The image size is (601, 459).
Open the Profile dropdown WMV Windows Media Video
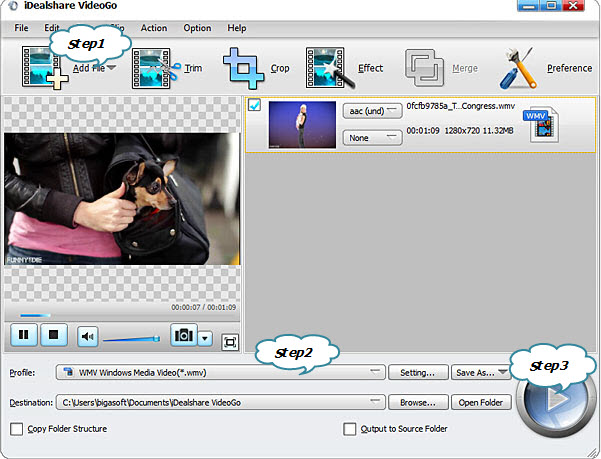click(220, 372)
